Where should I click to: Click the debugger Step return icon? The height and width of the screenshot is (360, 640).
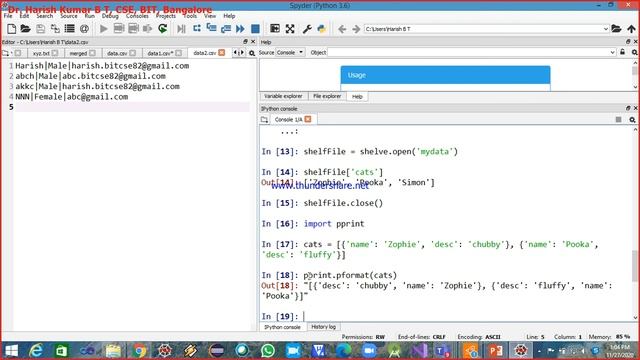(226, 29)
